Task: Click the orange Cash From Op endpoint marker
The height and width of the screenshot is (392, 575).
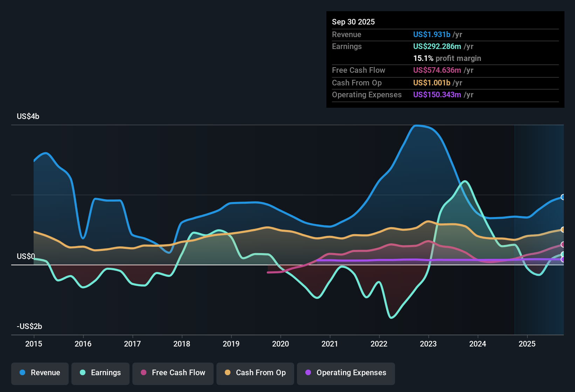Action: 563,230
